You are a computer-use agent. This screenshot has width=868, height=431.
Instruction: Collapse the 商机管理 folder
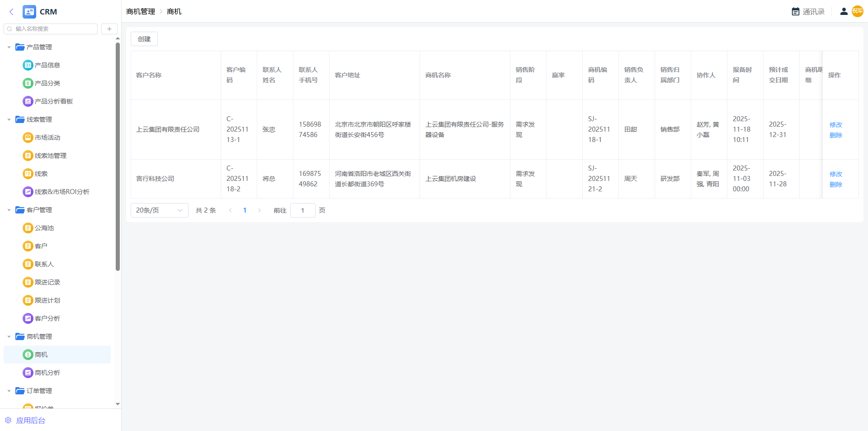(x=9, y=336)
